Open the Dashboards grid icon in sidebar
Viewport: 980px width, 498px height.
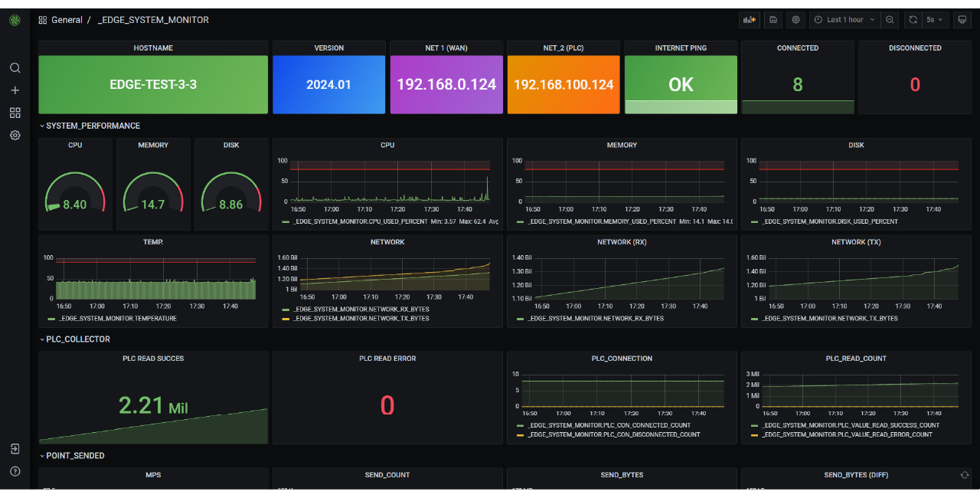coord(15,113)
